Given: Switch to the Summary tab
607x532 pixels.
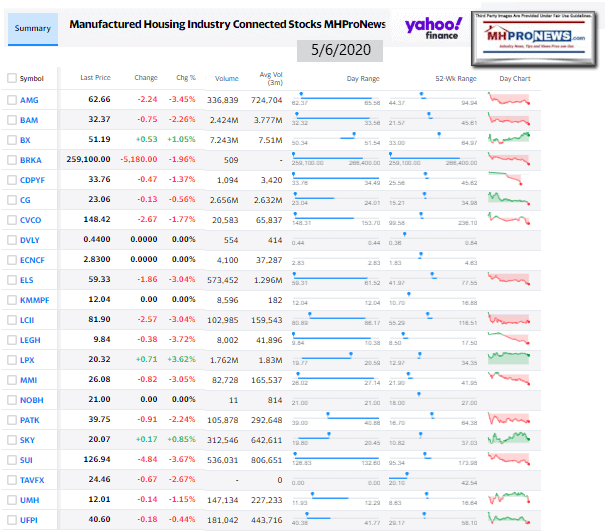Looking at the screenshot, I should click(31, 28).
